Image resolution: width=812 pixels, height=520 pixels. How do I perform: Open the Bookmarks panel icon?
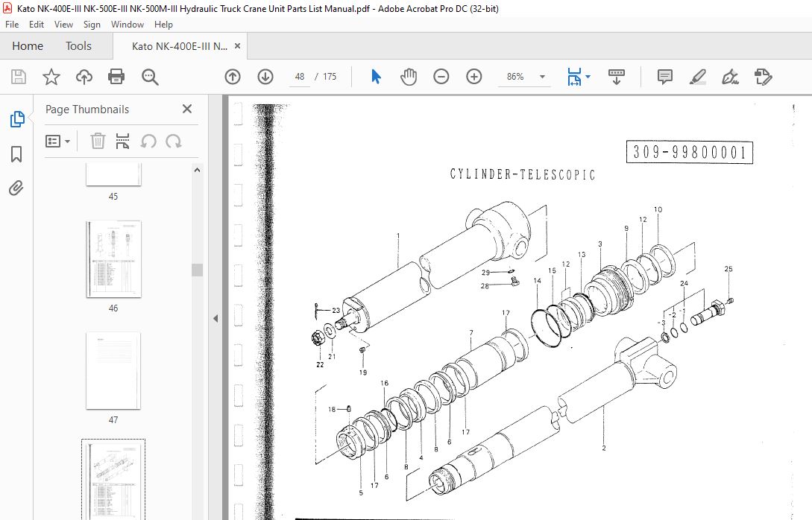click(x=16, y=153)
